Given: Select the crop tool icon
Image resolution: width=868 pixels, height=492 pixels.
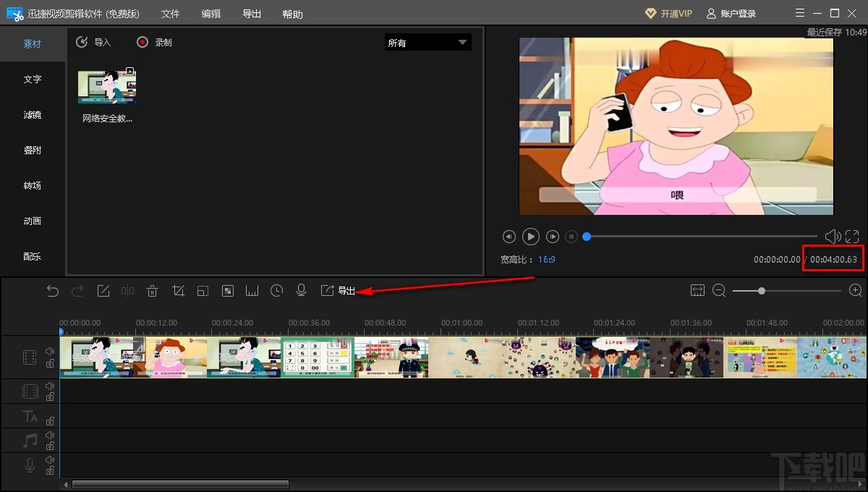Looking at the screenshot, I should point(178,291).
